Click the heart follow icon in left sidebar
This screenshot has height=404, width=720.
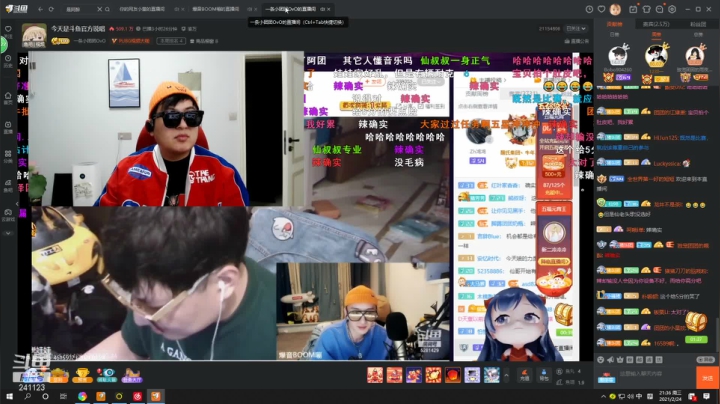point(8,31)
